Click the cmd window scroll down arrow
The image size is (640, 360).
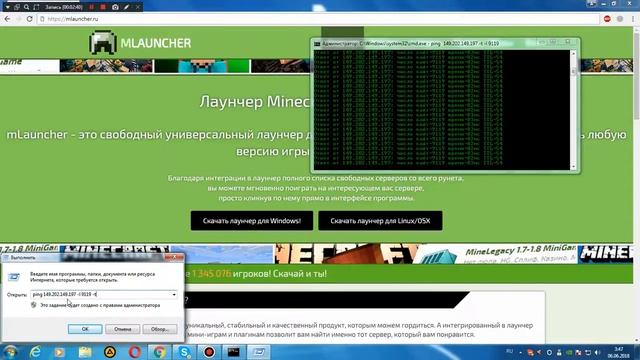pos(573,167)
